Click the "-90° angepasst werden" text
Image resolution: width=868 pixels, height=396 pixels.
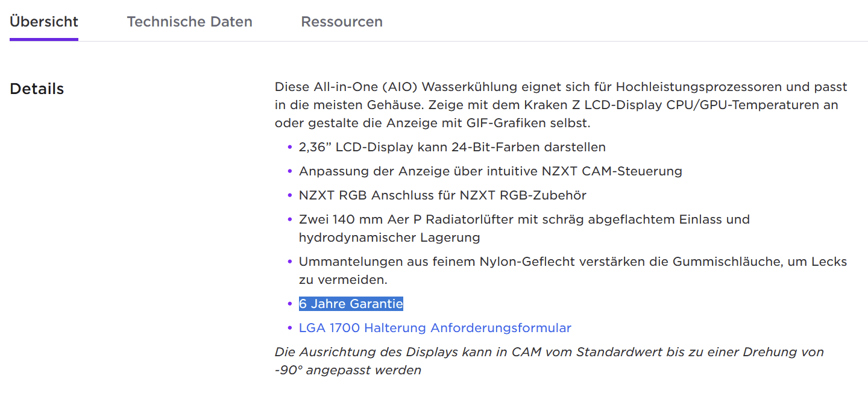click(x=348, y=370)
